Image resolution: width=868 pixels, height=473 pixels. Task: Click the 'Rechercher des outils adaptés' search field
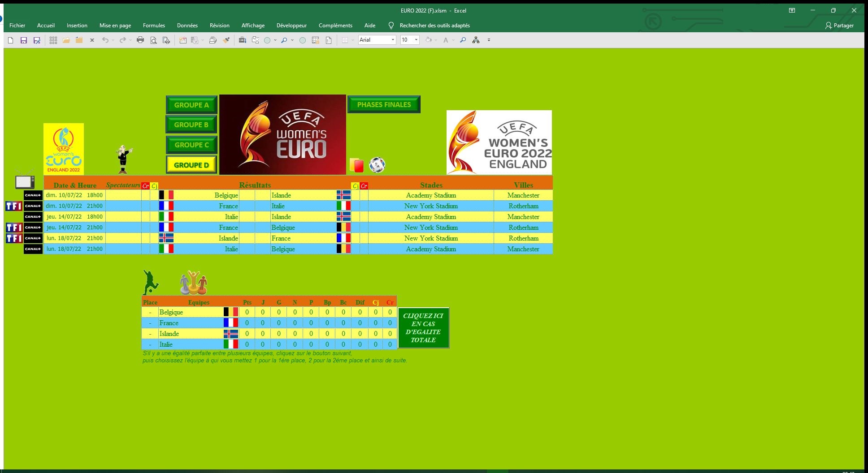pos(434,26)
